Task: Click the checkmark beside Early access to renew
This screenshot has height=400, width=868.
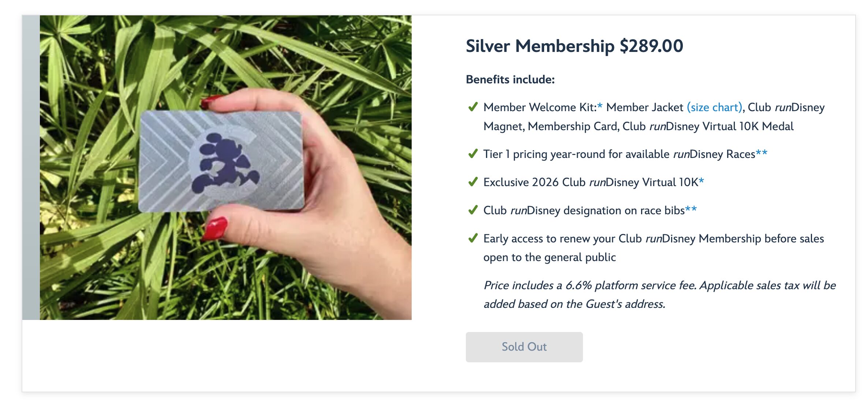Action: click(x=473, y=238)
